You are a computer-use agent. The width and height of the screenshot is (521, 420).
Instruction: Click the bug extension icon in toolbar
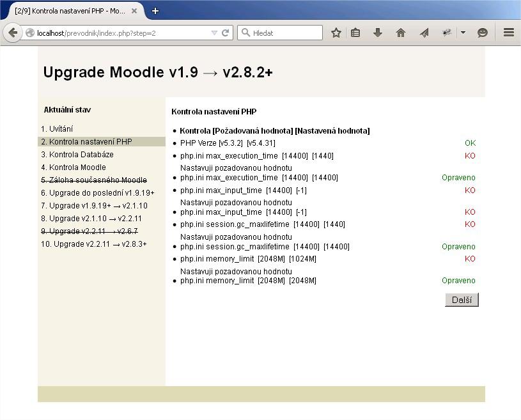tap(447, 33)
